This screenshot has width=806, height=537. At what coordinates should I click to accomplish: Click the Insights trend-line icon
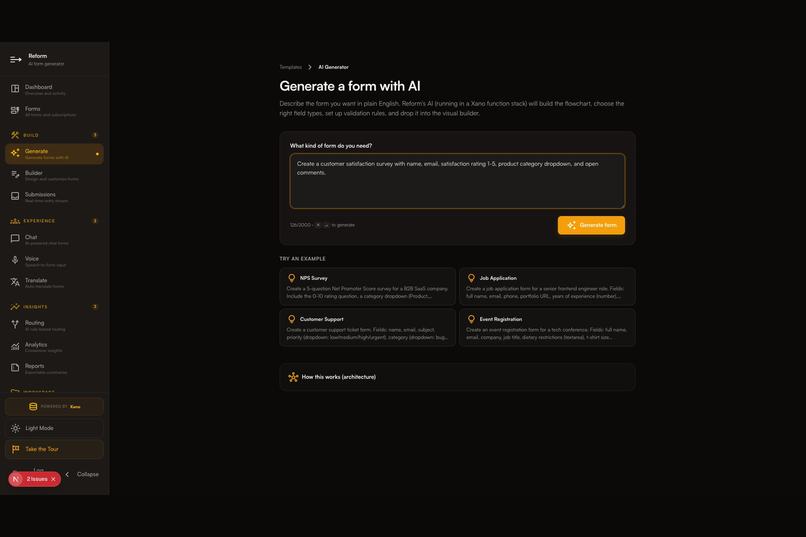pyautogui.click(x=15, y=307)
